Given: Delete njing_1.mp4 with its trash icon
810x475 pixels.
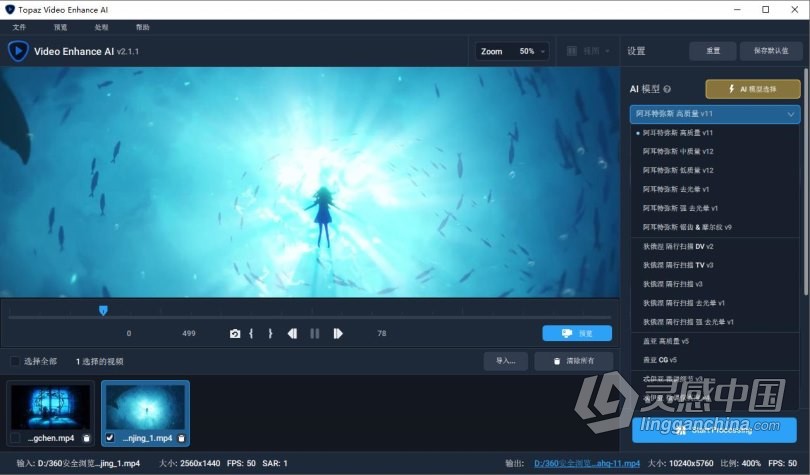Looking at the screenshot, I should (181, 438).
